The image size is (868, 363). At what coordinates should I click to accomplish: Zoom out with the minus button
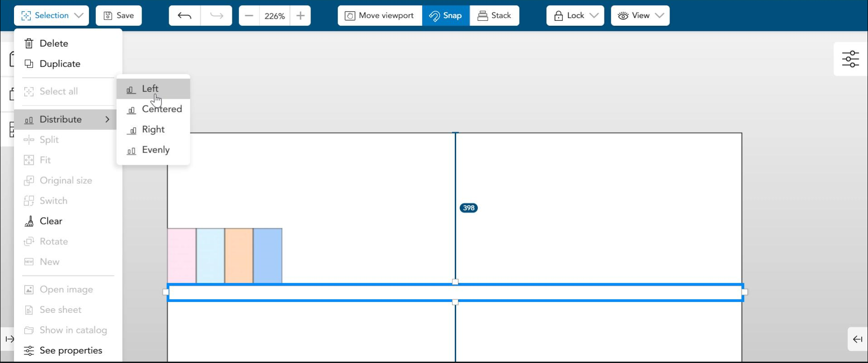[249, 15]
